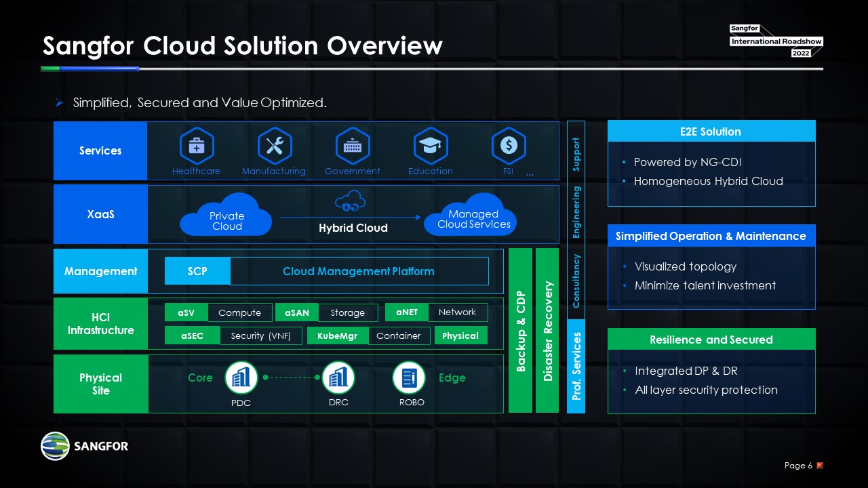Click the Education graduation cap icon
This screenshot has width=868, height=488.
point(431,145)
